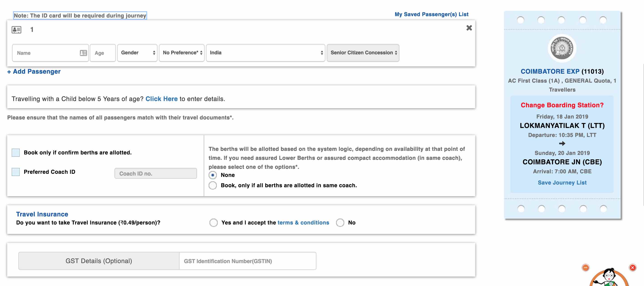Select Yes for Travel Insurance option
The image size is (644, 286).
point(213,222)
